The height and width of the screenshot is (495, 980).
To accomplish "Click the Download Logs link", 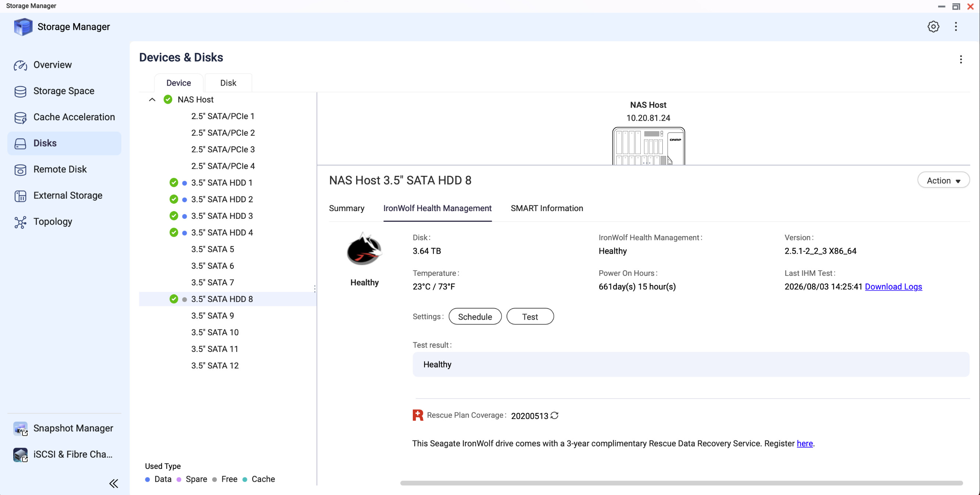I will (x=893, y=287).
